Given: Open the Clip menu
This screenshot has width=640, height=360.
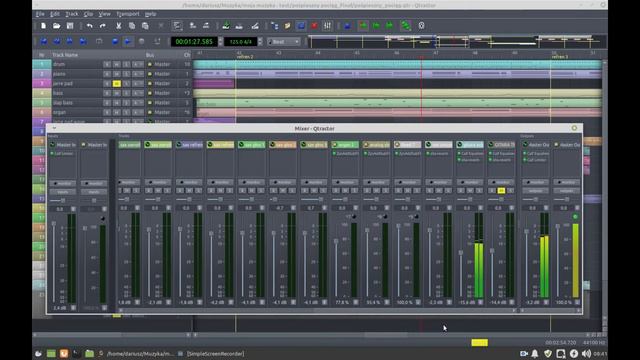Looking at the screenshot, I should pyautogui.click(x=88, y=14).
